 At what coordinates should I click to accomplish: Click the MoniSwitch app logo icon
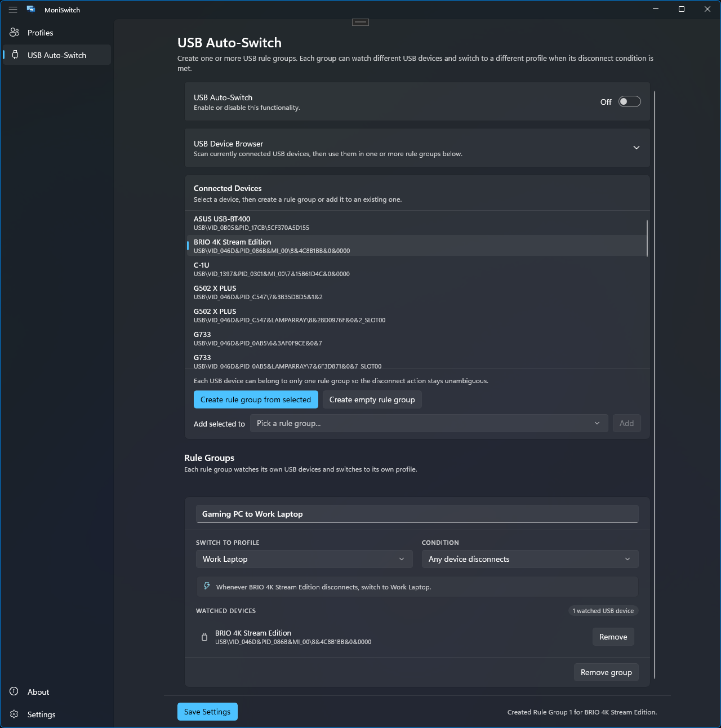coord(31,10)
